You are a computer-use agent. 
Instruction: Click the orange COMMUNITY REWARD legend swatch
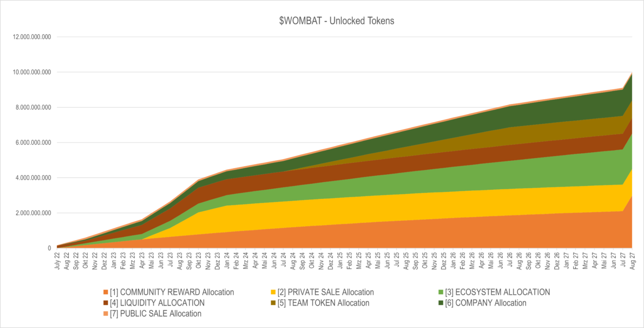(x=106, y=292)
